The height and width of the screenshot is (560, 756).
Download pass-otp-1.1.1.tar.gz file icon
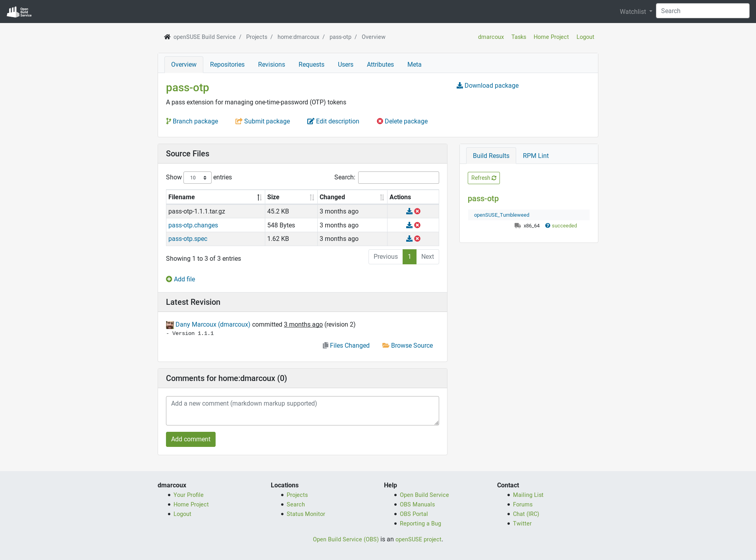[409, 212]
